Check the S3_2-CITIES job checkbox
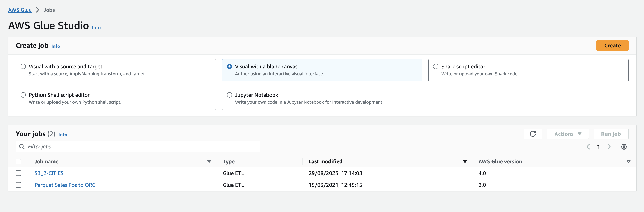Image resolution: width=644 pixels, height=212 pixels. (x=18, y=173)
